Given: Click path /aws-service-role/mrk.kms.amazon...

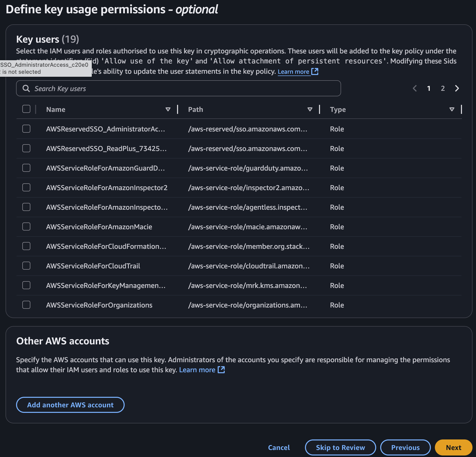Looking at the screenshot, I should click(248, 285).
